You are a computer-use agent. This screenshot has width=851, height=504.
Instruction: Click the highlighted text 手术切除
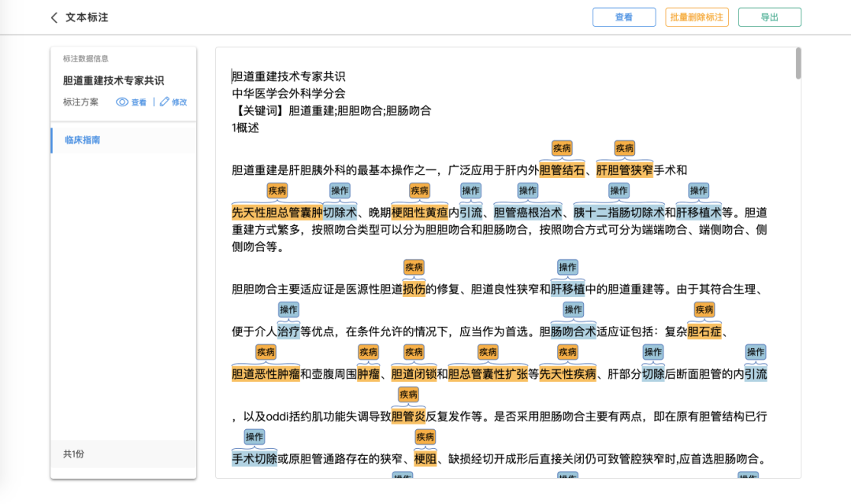(254, 459)
